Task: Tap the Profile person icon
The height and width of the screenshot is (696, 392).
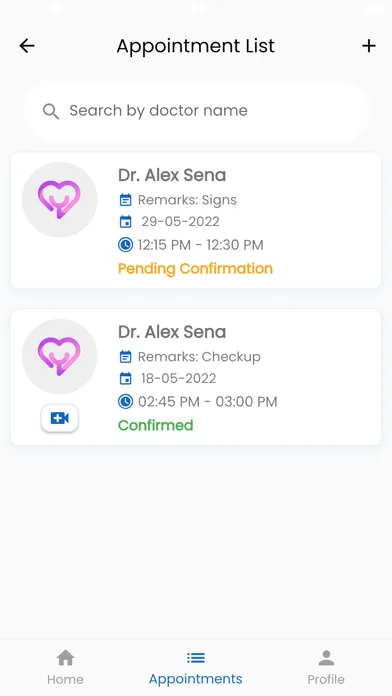Action: (326, 657)
